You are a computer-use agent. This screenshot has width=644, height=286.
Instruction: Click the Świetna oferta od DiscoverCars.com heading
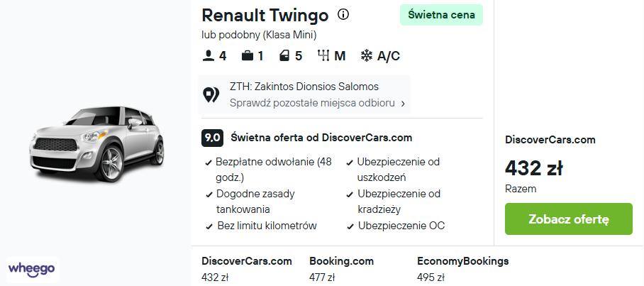(321, 138)
